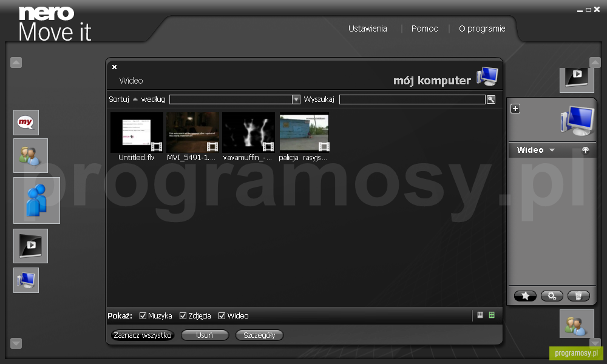Select the Untitled.flv video thumbnail

pos(137,133)
